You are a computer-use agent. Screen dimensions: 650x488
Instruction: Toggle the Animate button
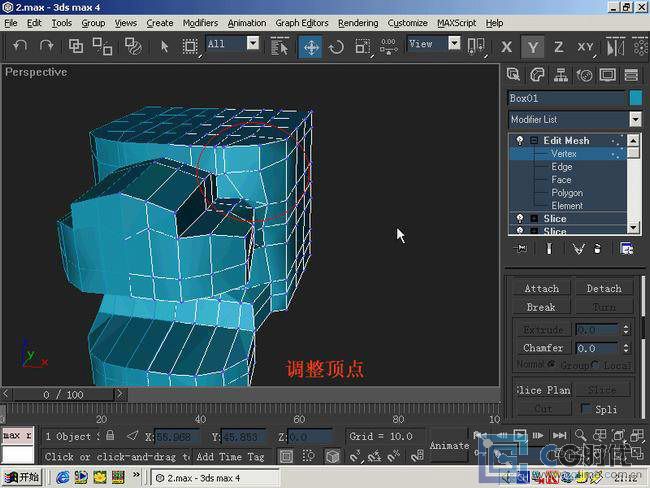pyautogui.click(x=449, y=446)
